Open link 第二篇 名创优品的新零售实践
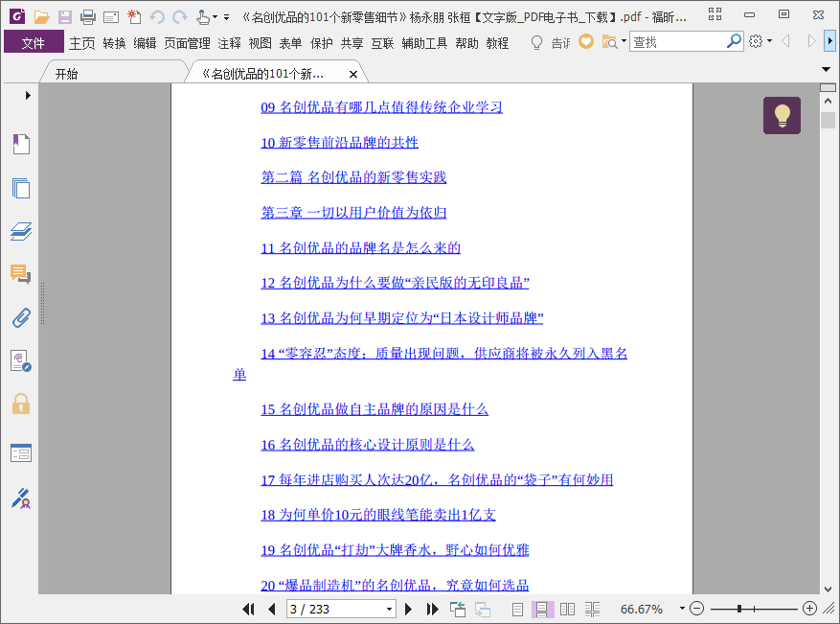The width and height of the screenshot is (840, 624). [x=353, y=177]
